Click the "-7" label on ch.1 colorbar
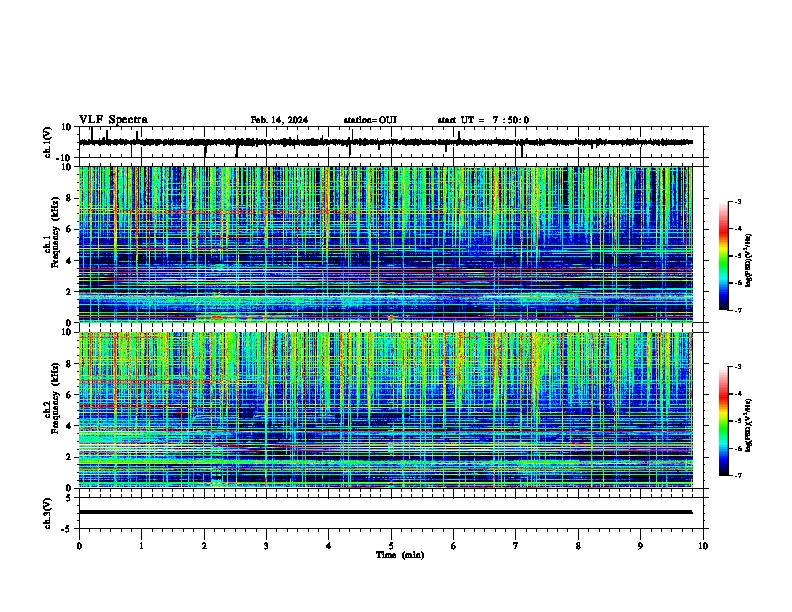This screenshot has height=612, width=792. coord(738,310)
